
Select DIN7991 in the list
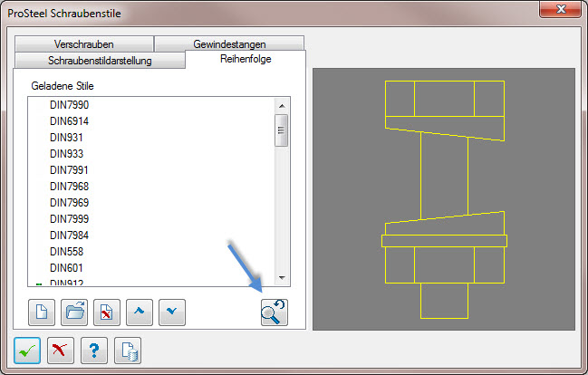pyautogui.click(x=70, y=170)
